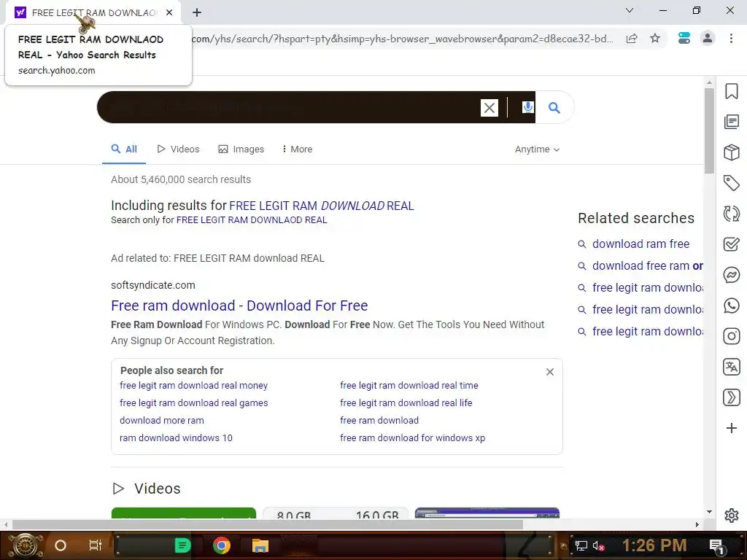The height and width of the screenshot is (560, 747).
Task: Open the bookmark icon in the right sidebar
Action: point(731,91)
